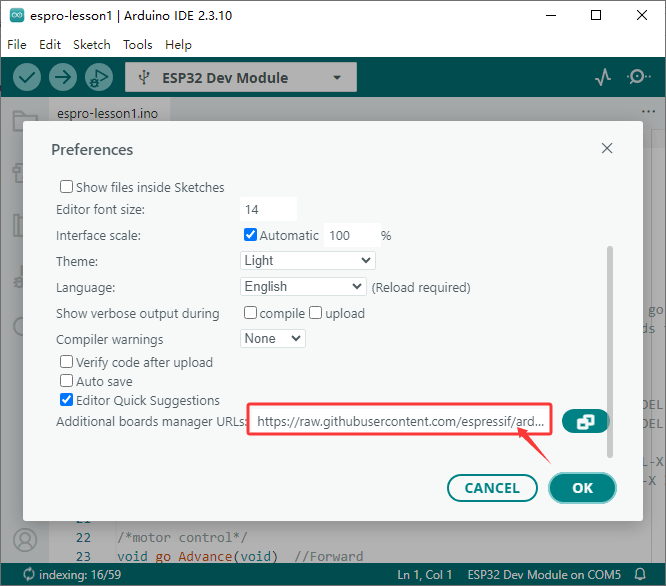The height and width of the screenshot is (586, 666).
Task: Open the Sketchbook folder sidebar icon
Action: click(x=25, y=121)
